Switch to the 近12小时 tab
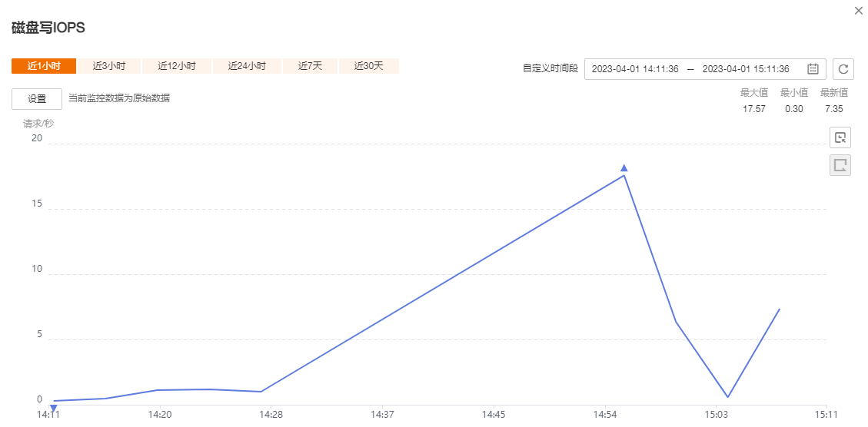This screenshot has width=868, height=427. pyautogui.click(x=177, y=66)
